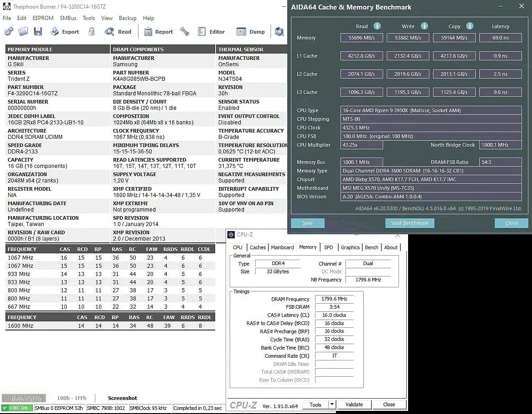
Task: Open the EEPROM menu
Action: tap(43, 18)
